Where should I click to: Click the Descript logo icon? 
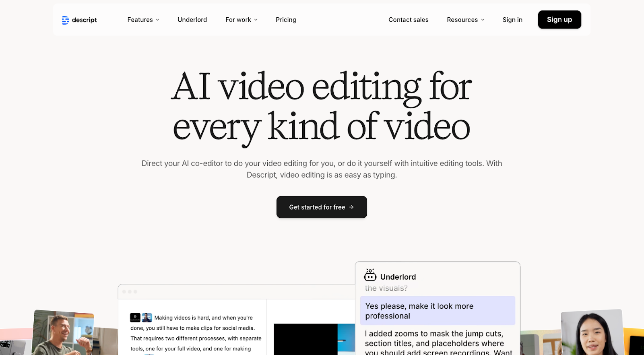(x=65, y=20)
